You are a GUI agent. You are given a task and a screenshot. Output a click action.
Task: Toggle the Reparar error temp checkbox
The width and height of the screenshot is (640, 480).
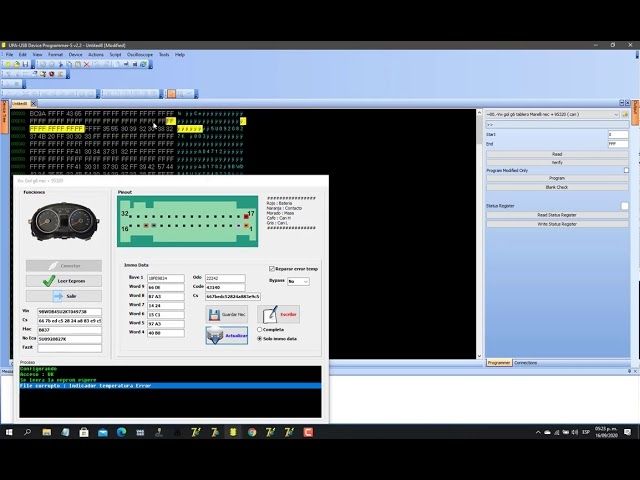point(271,269)
